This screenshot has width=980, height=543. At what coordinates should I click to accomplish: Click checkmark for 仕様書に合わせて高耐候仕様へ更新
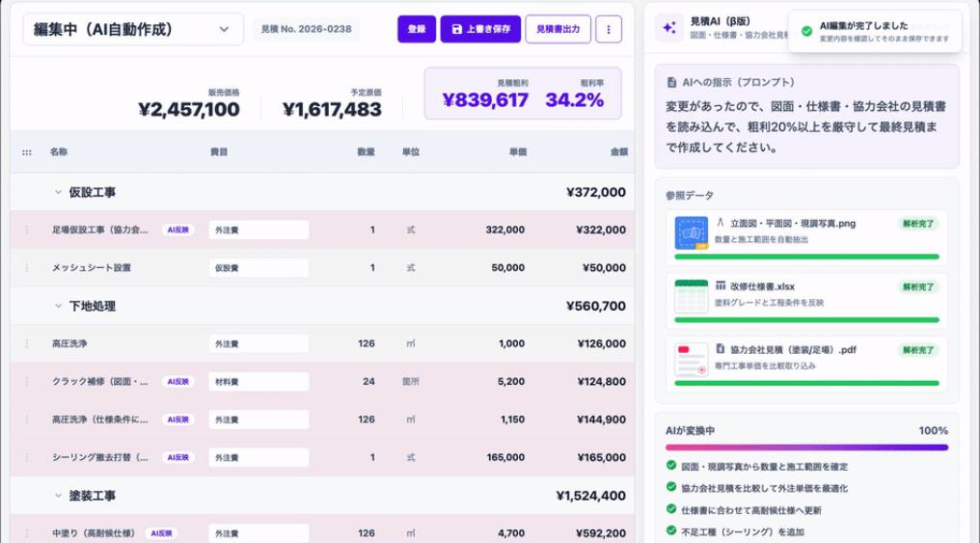point(670,509)
